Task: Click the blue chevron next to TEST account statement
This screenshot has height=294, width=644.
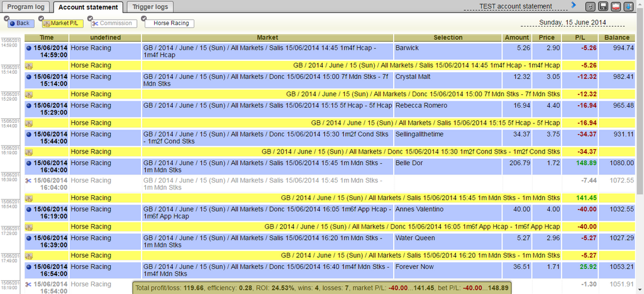Action: click(574, 5)
